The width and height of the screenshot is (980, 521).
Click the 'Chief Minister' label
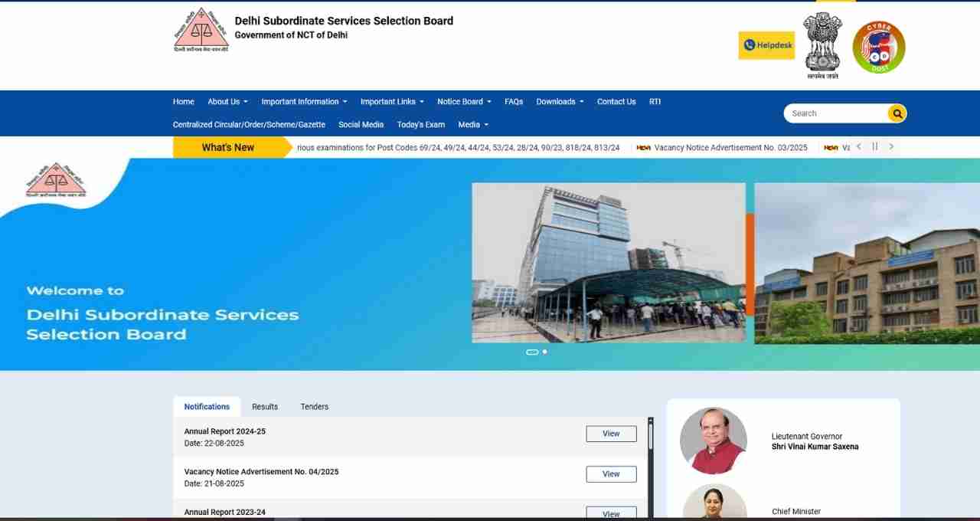pos(796,512)
